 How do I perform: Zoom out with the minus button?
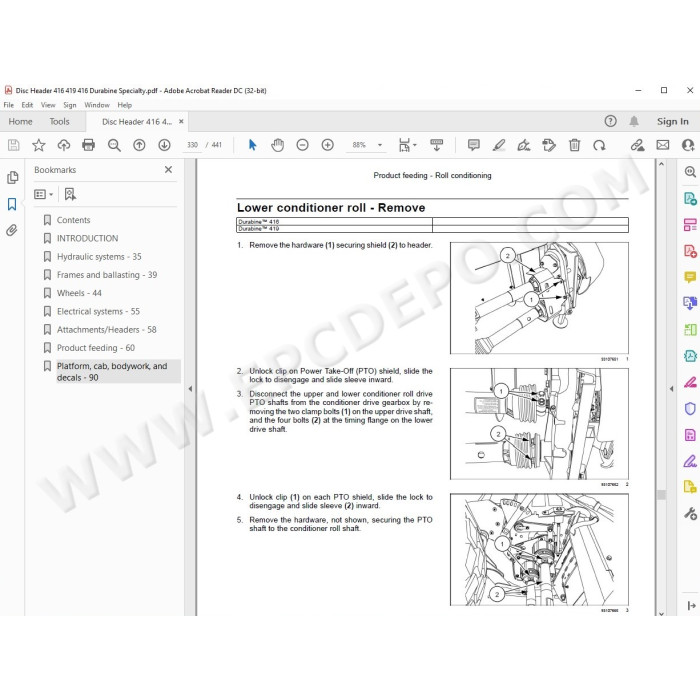[x=302, y=145]
